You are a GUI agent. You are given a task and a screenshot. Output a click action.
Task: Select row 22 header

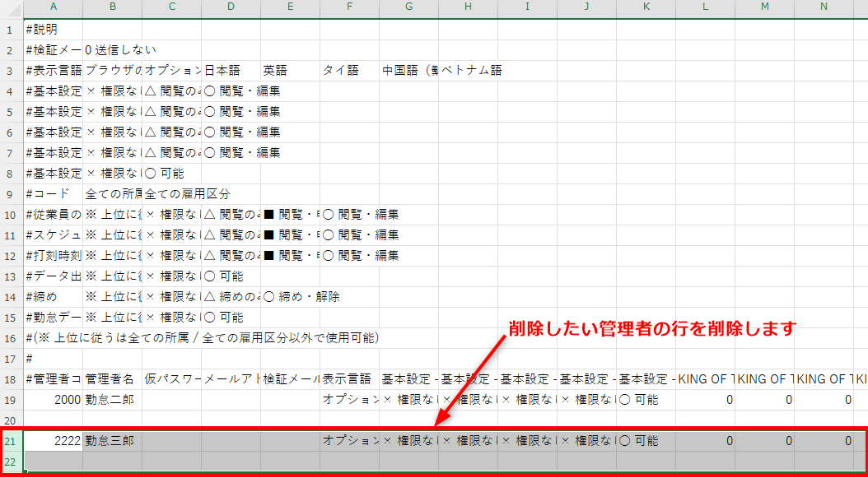[x=12, y=462]
